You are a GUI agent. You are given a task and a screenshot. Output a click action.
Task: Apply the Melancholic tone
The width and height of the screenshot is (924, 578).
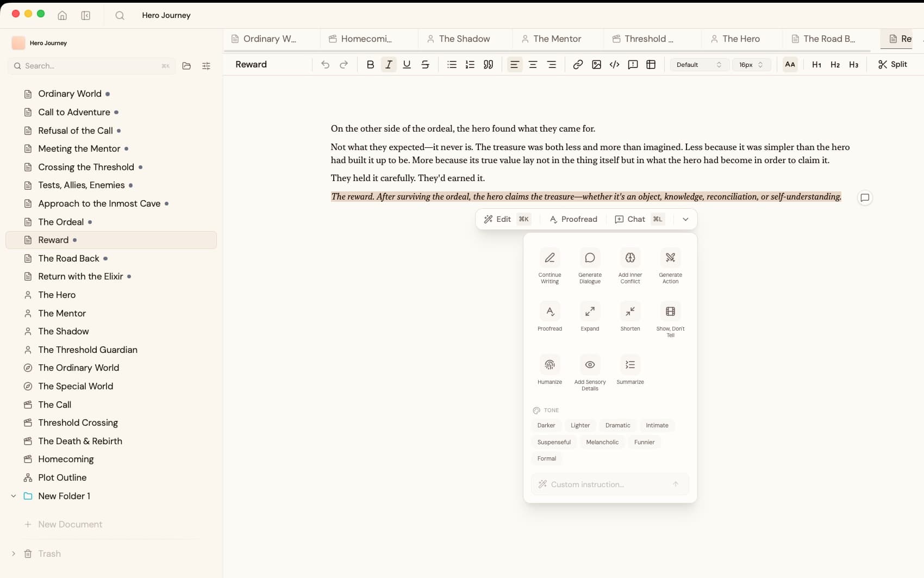click(x=602, y=442)
